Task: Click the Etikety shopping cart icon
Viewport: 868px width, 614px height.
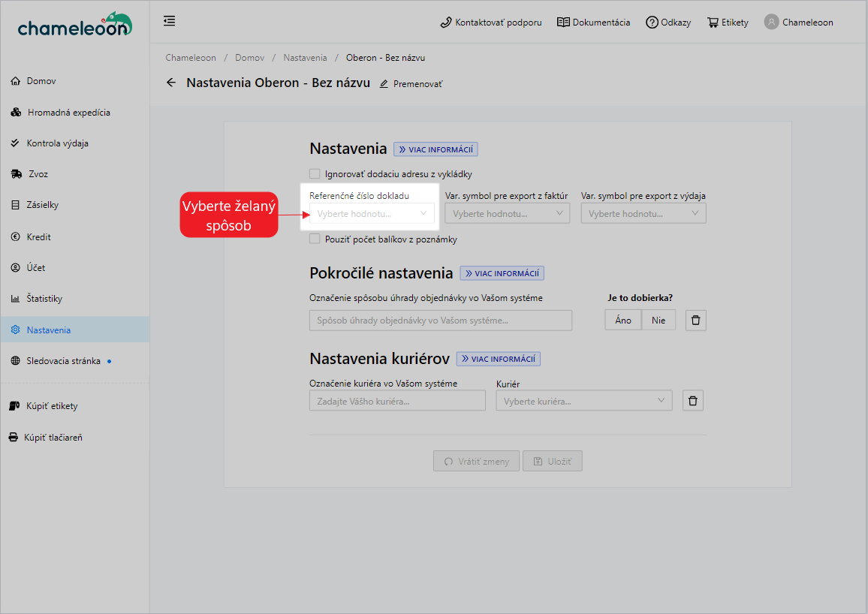Action: pos(713,23)
